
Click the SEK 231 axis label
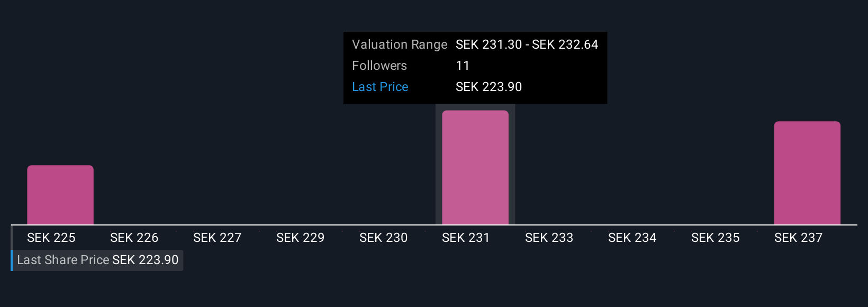[466, 238]
